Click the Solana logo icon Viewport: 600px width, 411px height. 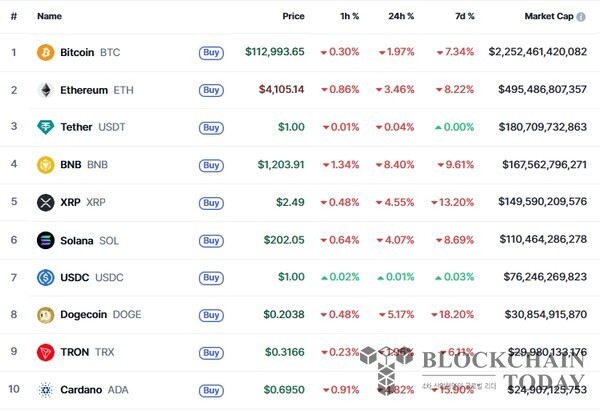(x=45, y=240)
